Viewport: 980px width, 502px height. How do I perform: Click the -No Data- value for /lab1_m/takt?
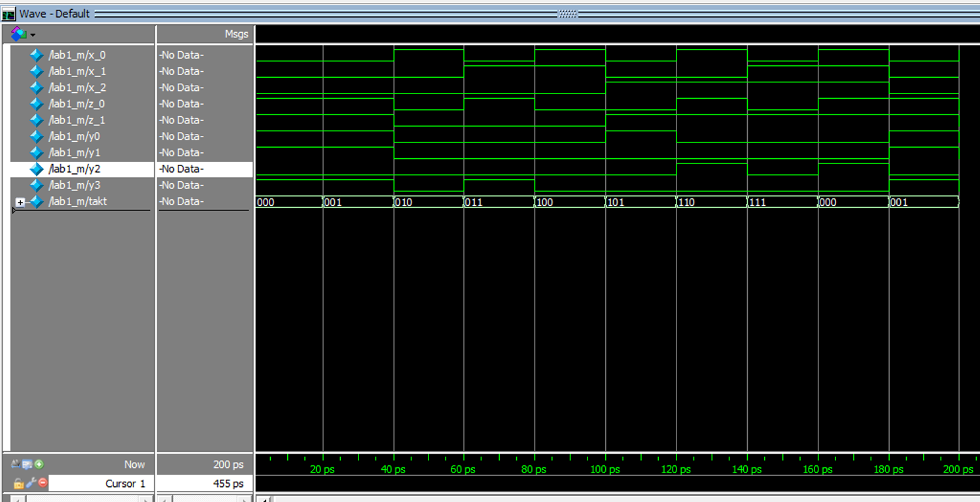181,201
